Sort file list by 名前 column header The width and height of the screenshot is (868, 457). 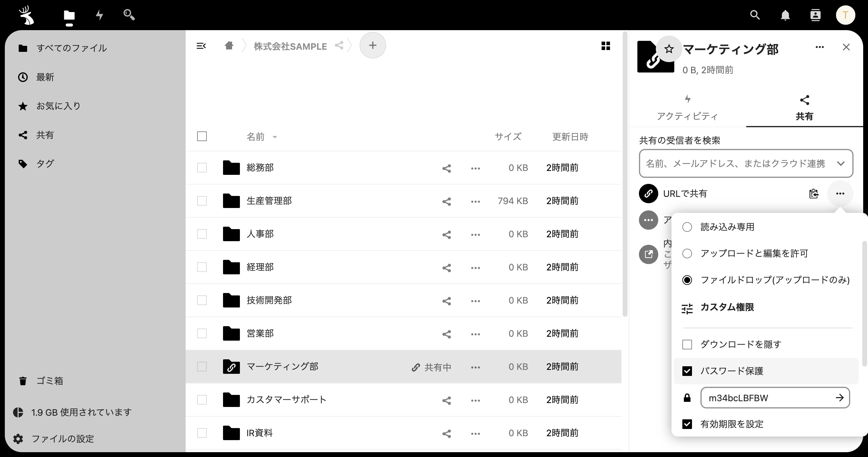255,137
